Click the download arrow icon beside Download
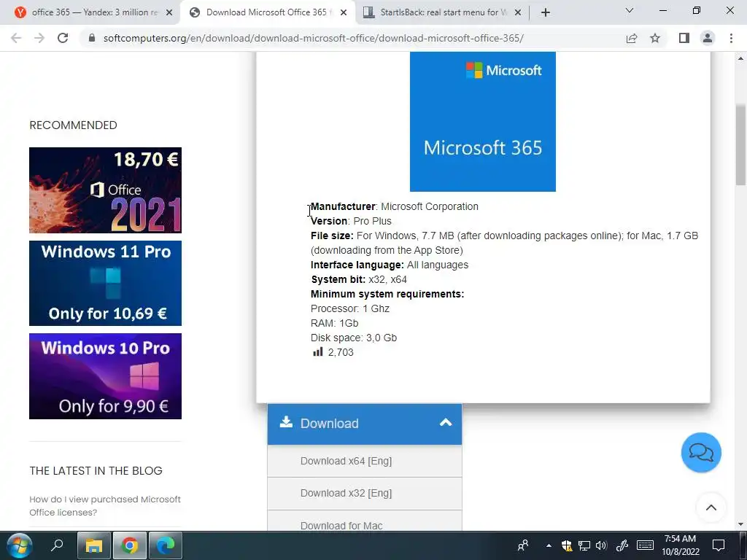Image resolution: width=747 pixels, height=560 pixels. (x=286, y=422)
